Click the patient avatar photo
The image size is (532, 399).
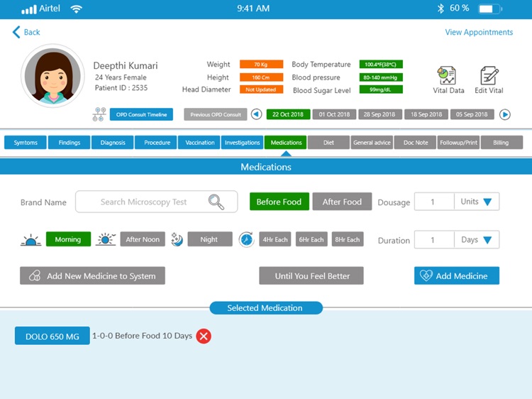point(53,75)
